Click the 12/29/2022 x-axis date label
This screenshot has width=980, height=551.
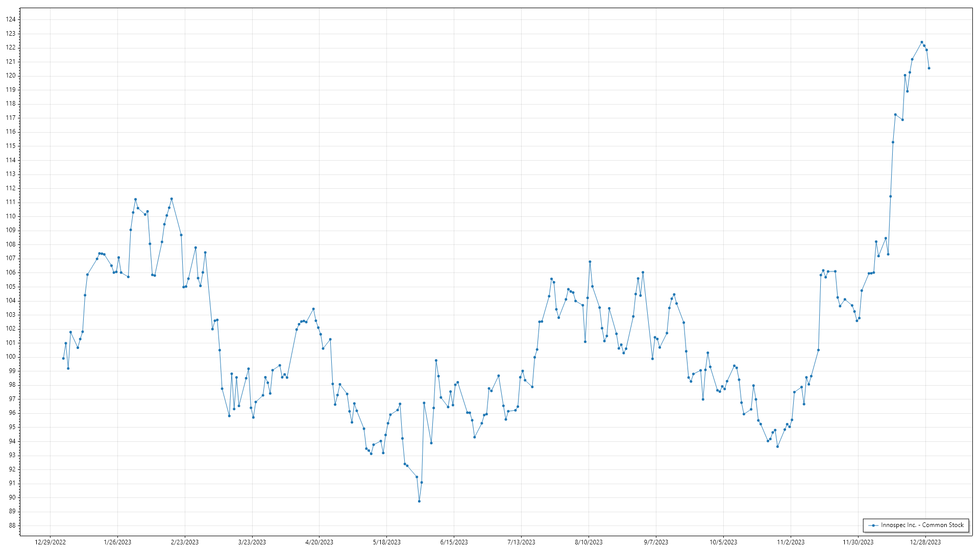tap(50, 542)
